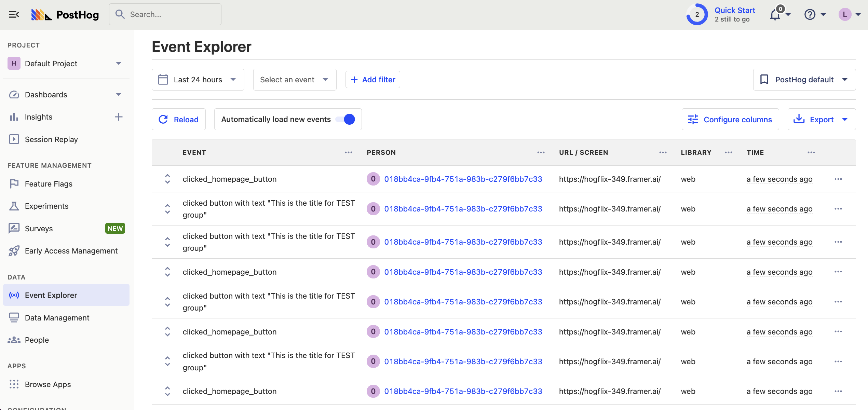This screenshot has width=868, height=410.
Task: Open the PostHog default view dropdown
Action: tap(804, 80)
